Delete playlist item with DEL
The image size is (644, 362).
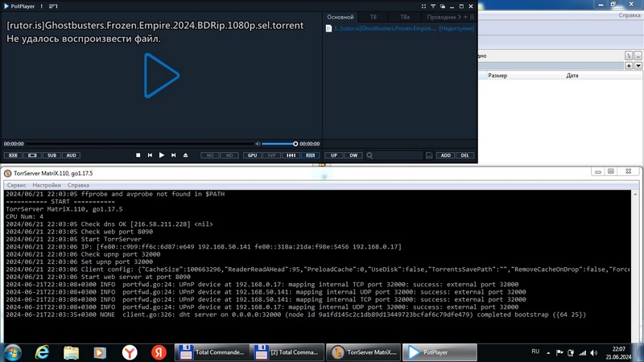465,155
